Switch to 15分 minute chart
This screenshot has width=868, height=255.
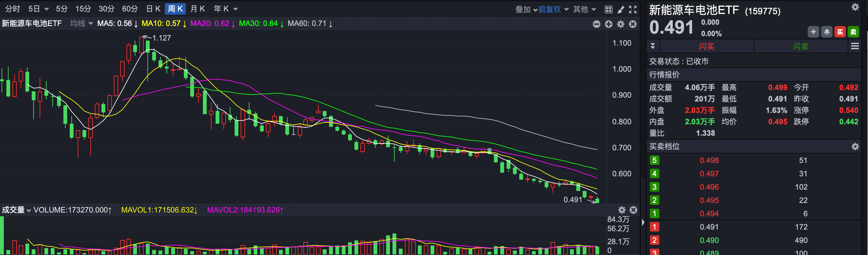[83, 9]
